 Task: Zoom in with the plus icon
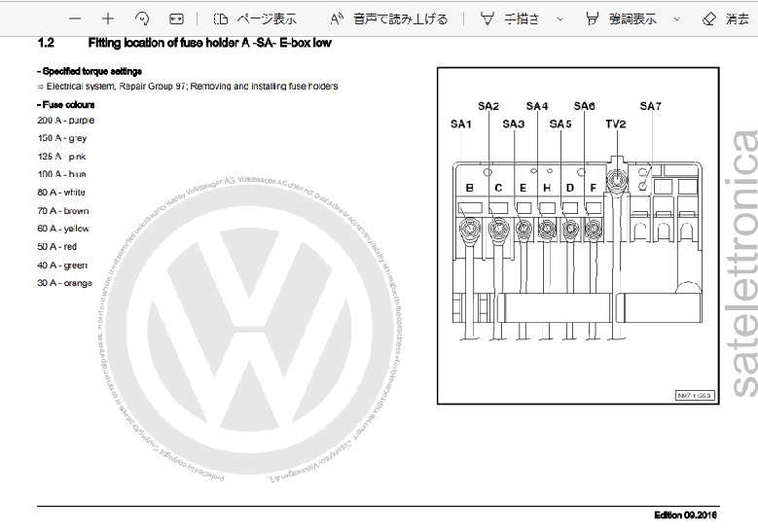click(x=108, y=18)
